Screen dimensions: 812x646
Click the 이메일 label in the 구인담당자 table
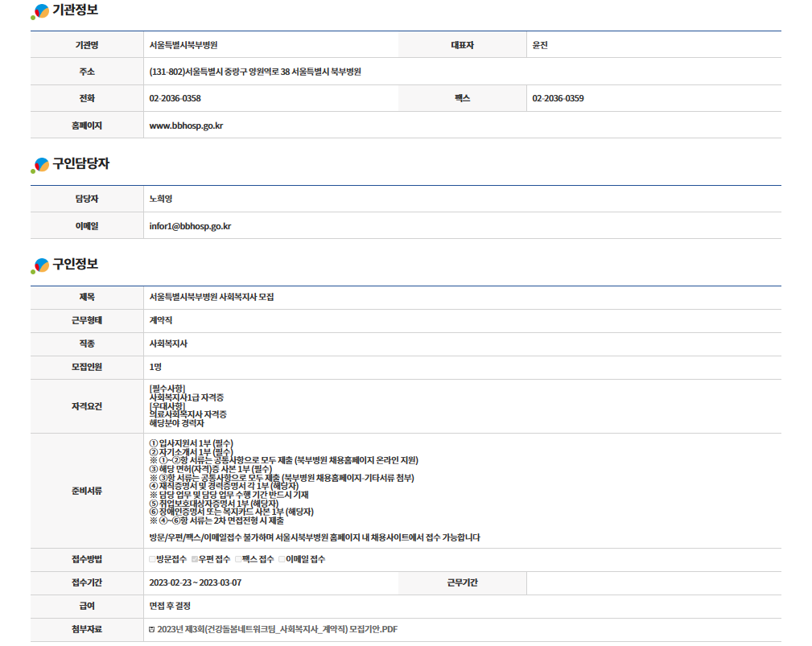pos(87,226)
